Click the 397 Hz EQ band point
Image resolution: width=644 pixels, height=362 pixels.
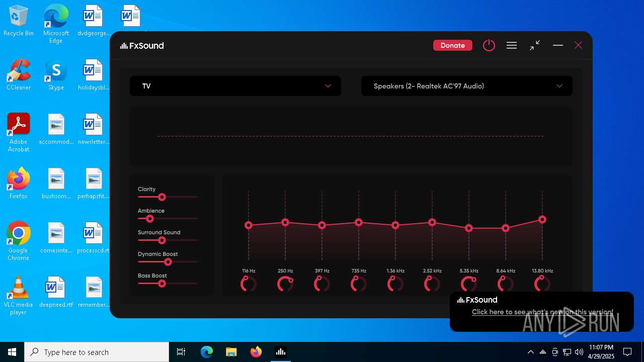[x=322, y=225]
